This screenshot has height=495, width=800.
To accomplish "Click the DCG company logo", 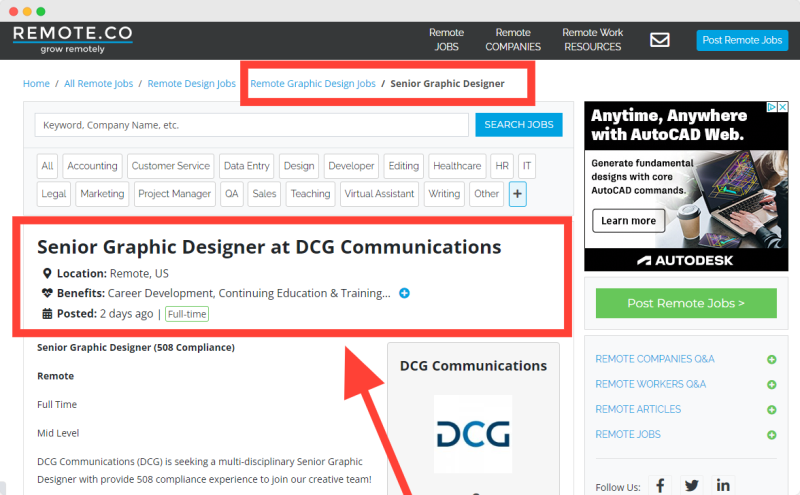I will [473, 434].
